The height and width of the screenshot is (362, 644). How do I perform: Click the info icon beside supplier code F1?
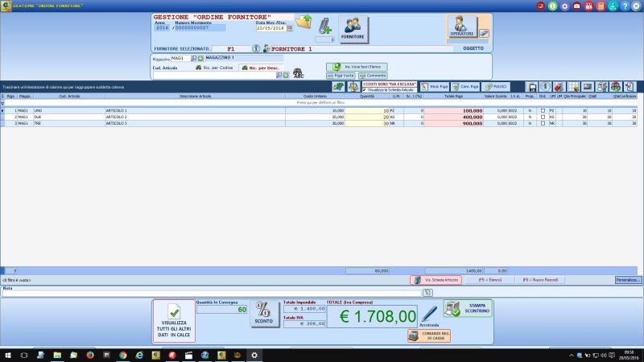pos(256,48)
